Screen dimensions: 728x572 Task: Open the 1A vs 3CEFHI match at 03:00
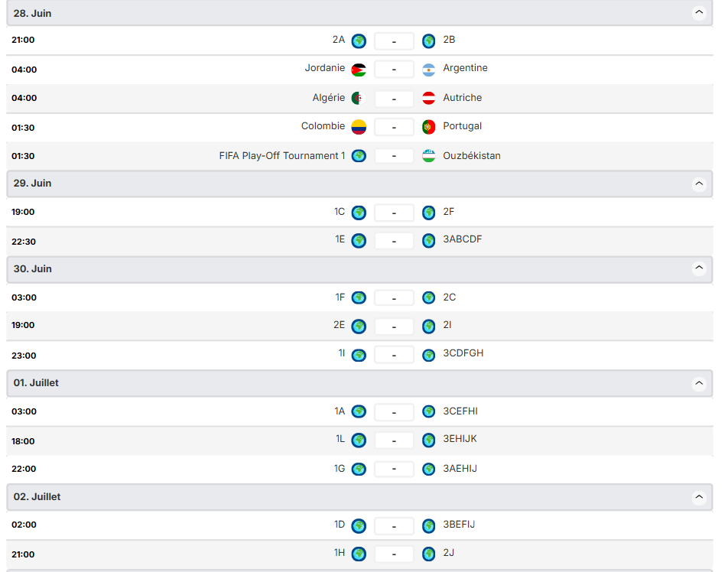394,412
